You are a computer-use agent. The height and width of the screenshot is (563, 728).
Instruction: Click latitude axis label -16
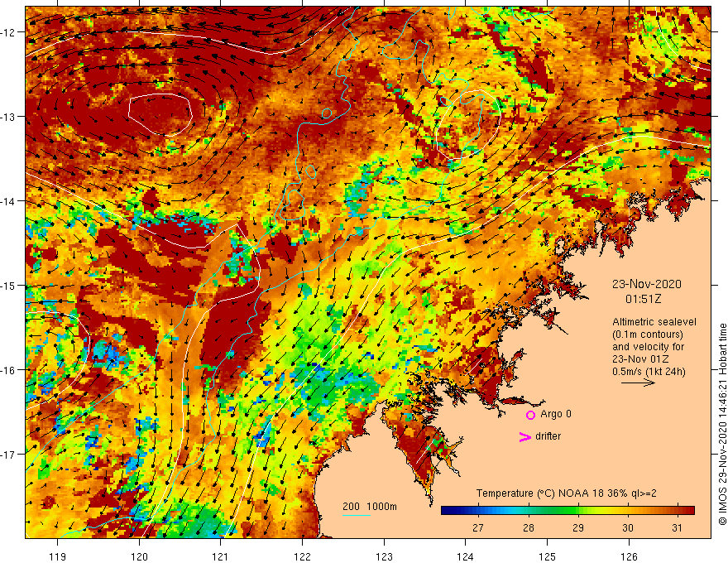coord(8,370)
